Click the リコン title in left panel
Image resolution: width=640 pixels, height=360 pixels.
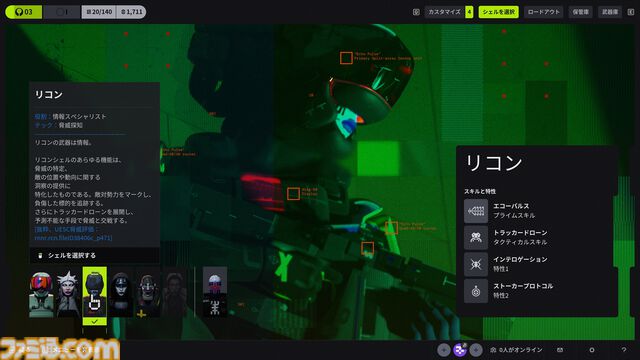[49, 94]
